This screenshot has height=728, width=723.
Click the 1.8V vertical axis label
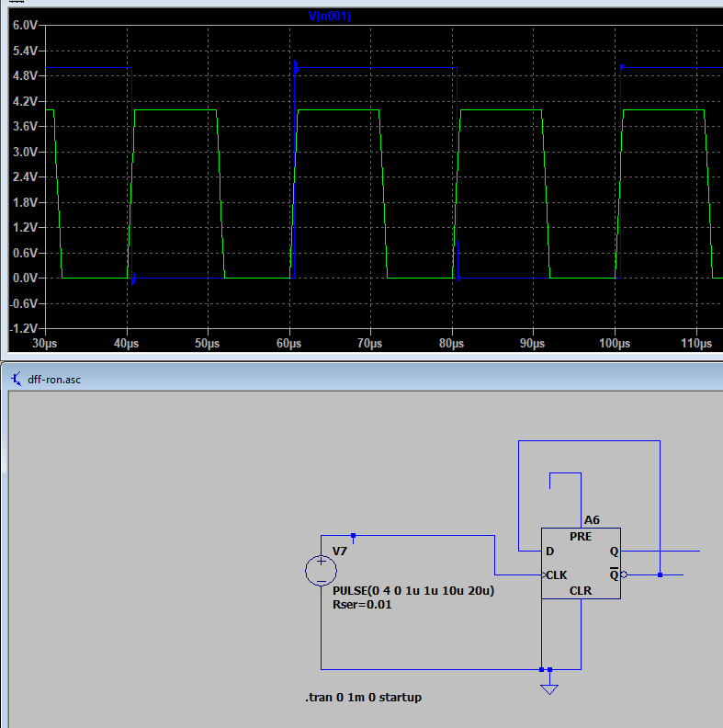(25, 202)
